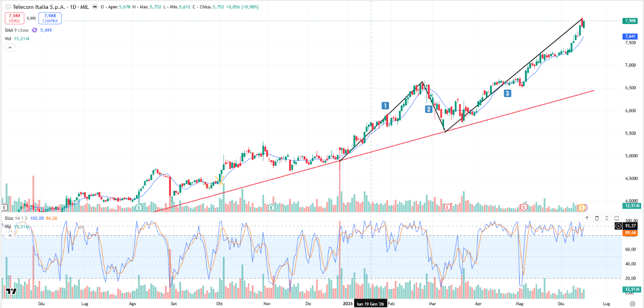Click the Ott month label on time axis

coord(219,303)
